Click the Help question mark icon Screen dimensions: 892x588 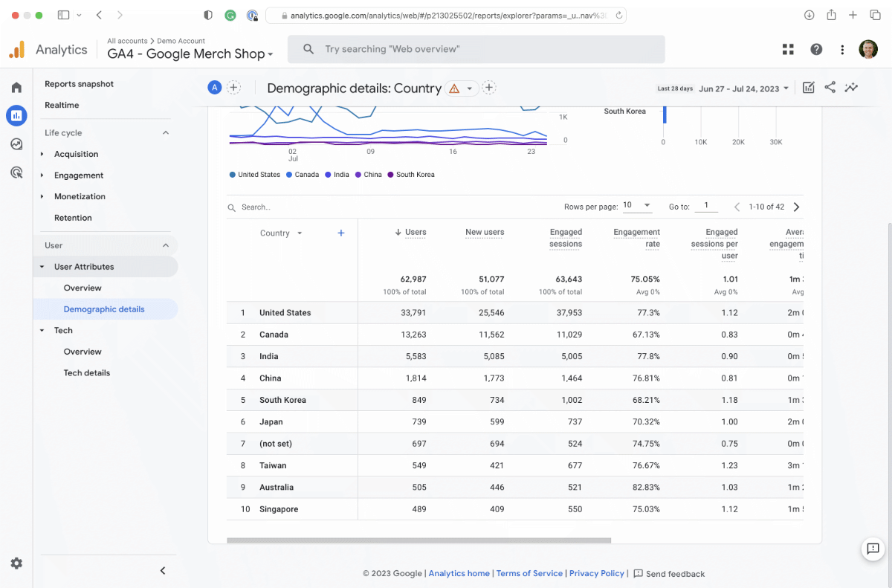point(816,49)
